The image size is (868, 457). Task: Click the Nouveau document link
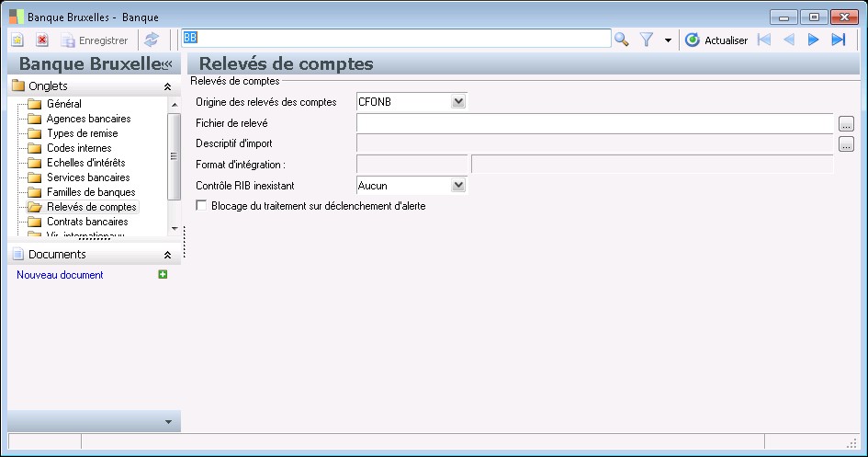[60, 275]
